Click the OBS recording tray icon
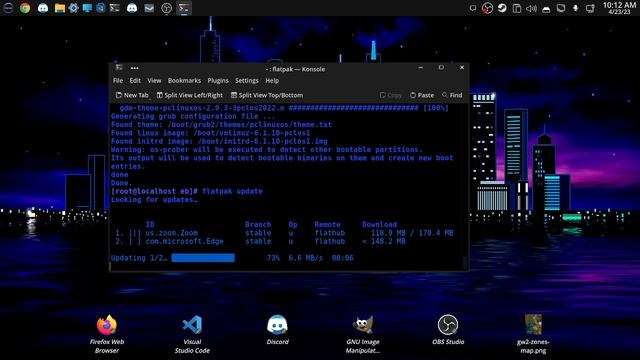Viewport: 640px width, 360px height. point(487,8)
